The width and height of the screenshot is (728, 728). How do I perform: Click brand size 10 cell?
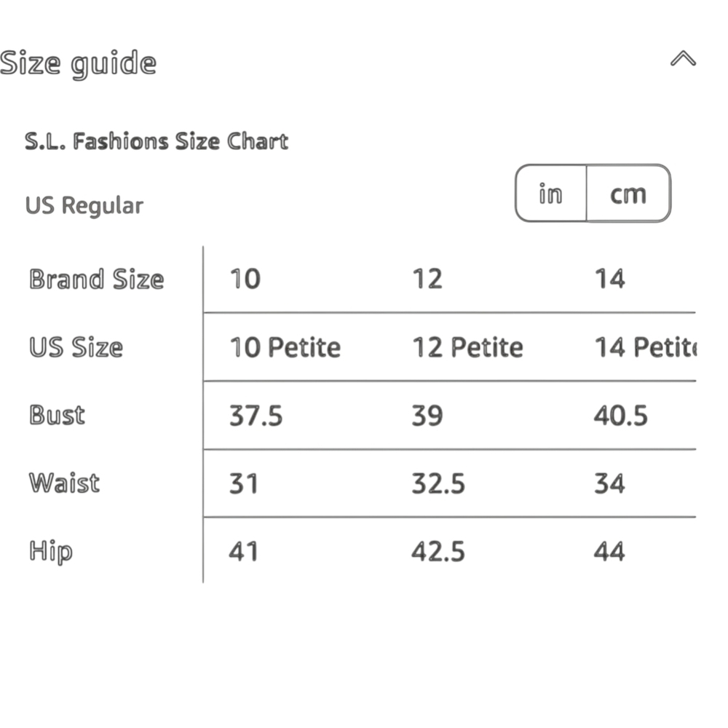tap(245, 279)
